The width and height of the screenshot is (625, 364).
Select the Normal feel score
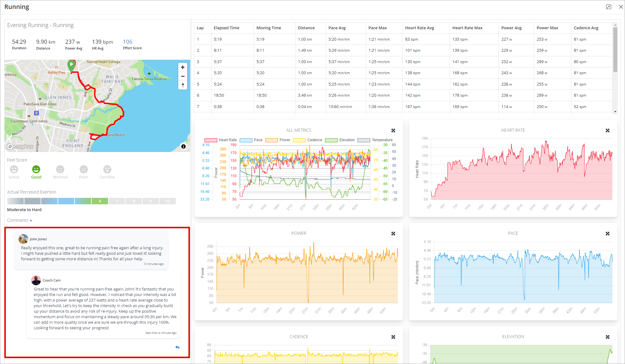pyautogui.click(x=60, y=172)
